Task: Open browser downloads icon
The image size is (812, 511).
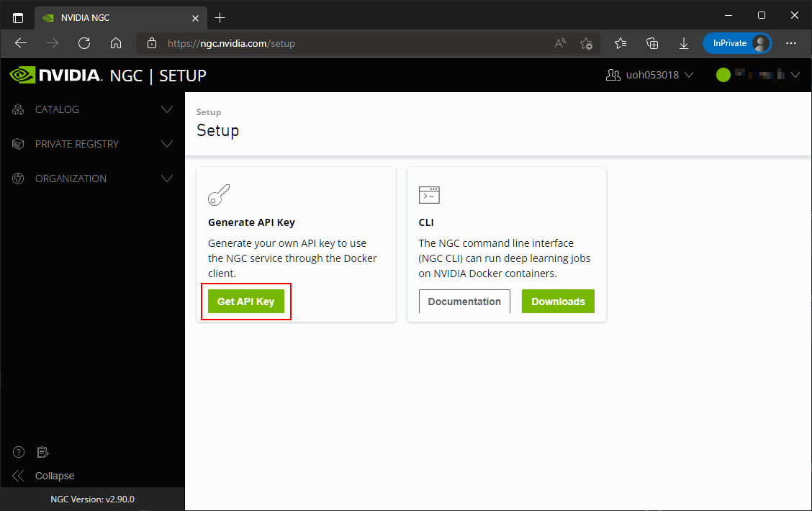Action: (684, 43)
